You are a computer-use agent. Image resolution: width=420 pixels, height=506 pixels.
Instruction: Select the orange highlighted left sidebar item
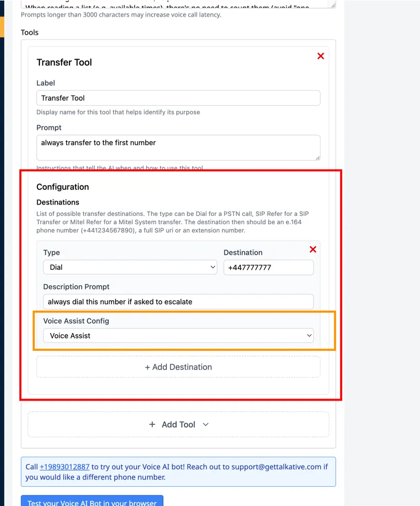(x=2, y=27)
